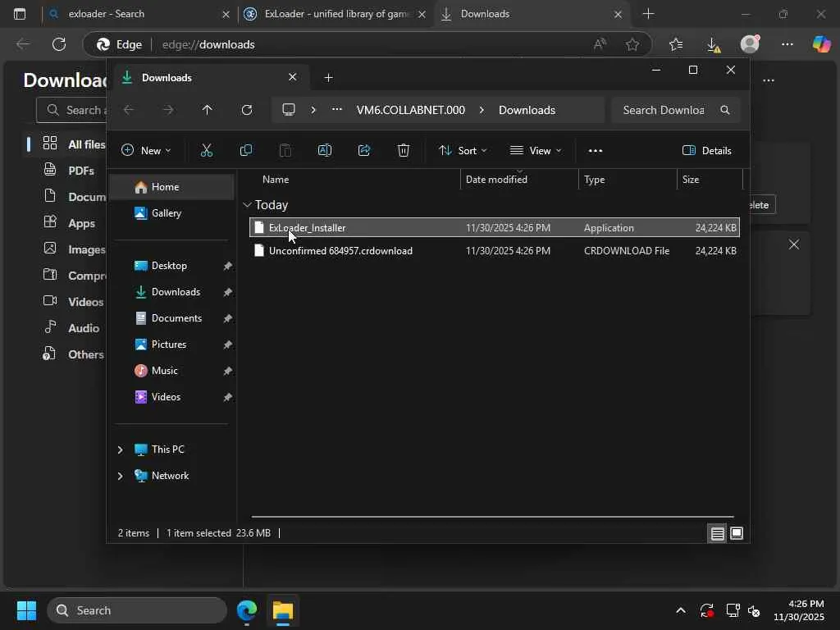Screen dimensions: 840x630
Task: Click Edge Favorites star icon in address bar
Action: click(x=632, y=44)
